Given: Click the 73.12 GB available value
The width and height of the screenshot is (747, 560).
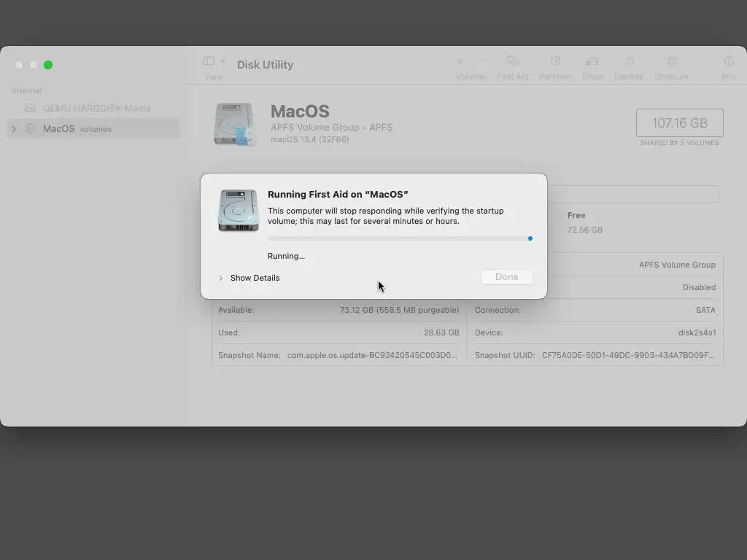Looking at the screenshot, I should tap(399, 310).
